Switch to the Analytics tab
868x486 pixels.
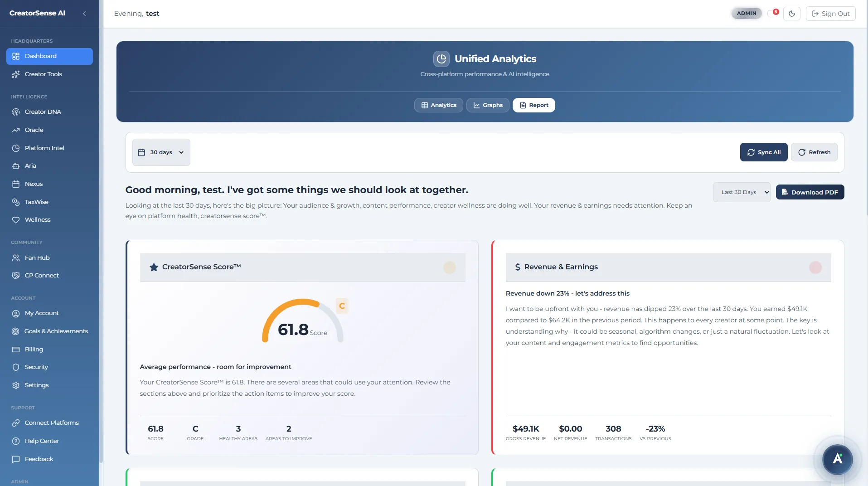click(438, 105)
